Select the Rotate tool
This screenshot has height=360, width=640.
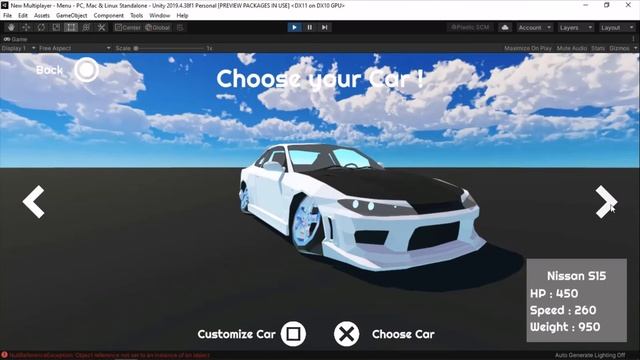(41, 27)
